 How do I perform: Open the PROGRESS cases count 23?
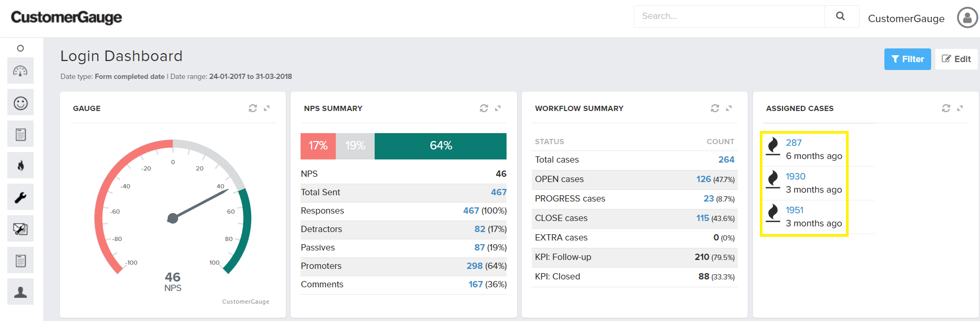point(709,198)
